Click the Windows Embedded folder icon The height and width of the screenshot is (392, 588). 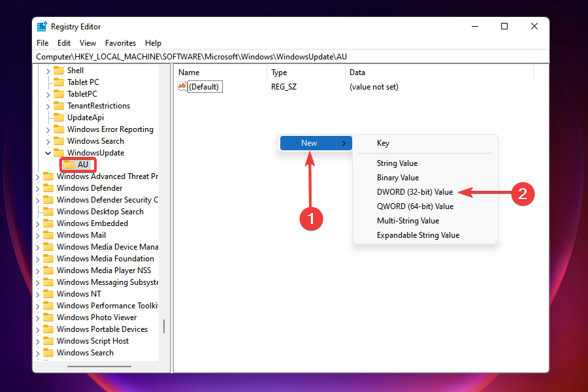[48, 223]
